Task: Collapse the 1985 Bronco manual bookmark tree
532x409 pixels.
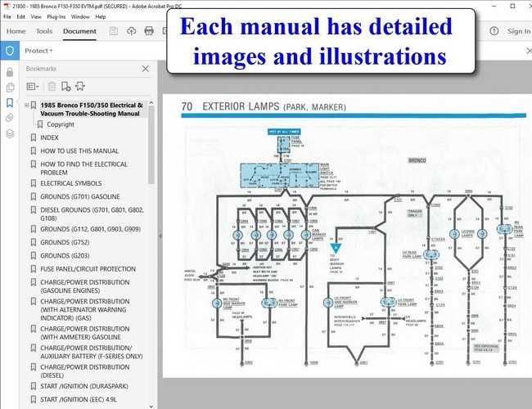Action: pos(26,106)
